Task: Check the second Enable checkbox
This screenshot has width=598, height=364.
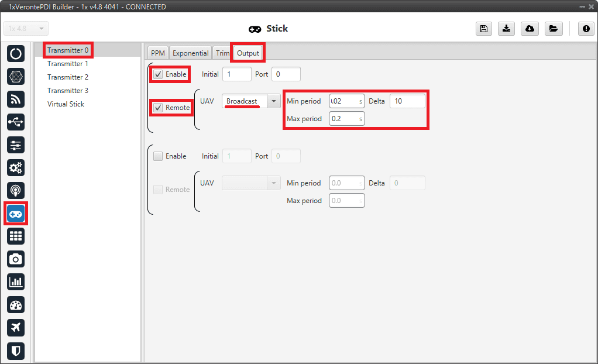Action: pyautogui.click(x=158, y=156)
